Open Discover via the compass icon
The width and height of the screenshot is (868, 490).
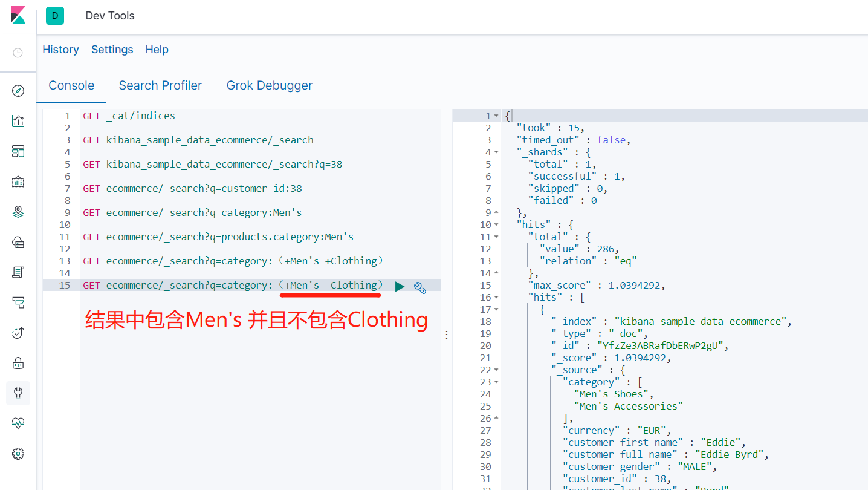pyautogui.click(x=18, y=91)
